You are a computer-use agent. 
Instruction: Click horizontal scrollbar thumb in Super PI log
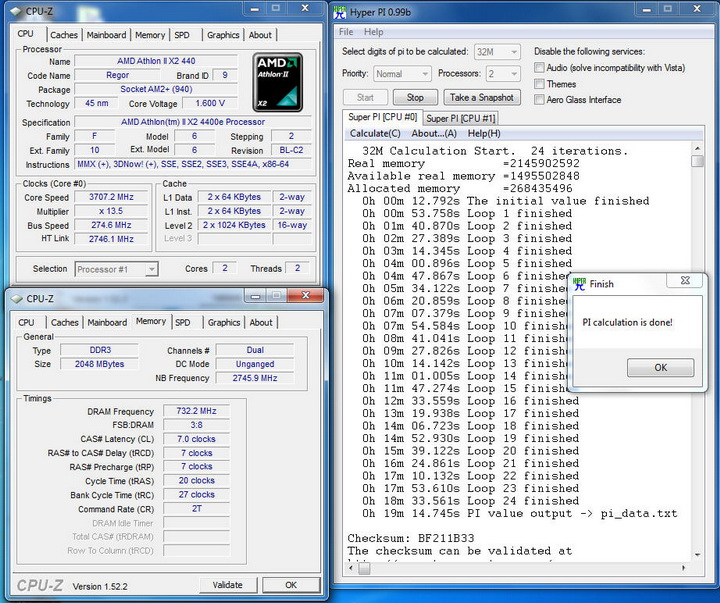(x=364, y=569)
